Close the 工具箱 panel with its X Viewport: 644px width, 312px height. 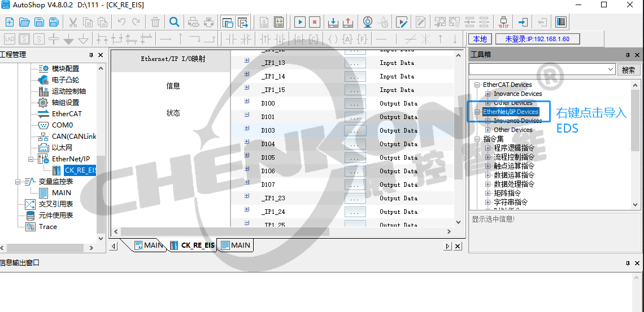point(637,55)
